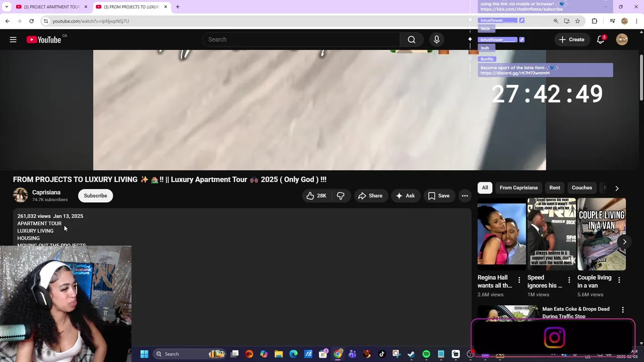This screenshot has height=362, width=644.
Task: Open YouTube notifications bell
Action: click(600, 40)
